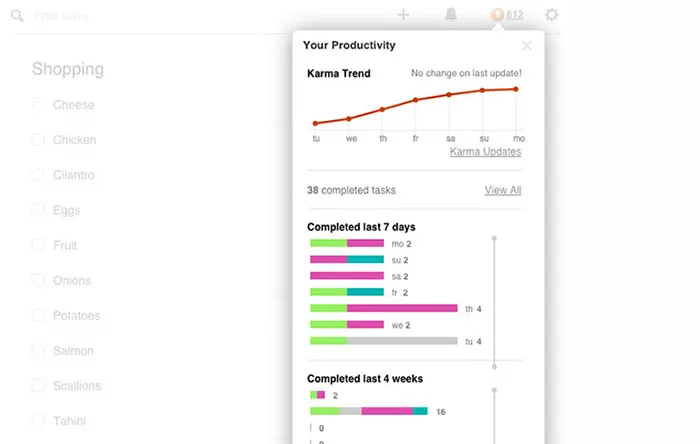This screenshot has width=700, height=444.
Task: Open the settings gear icon
Action: 551,15
